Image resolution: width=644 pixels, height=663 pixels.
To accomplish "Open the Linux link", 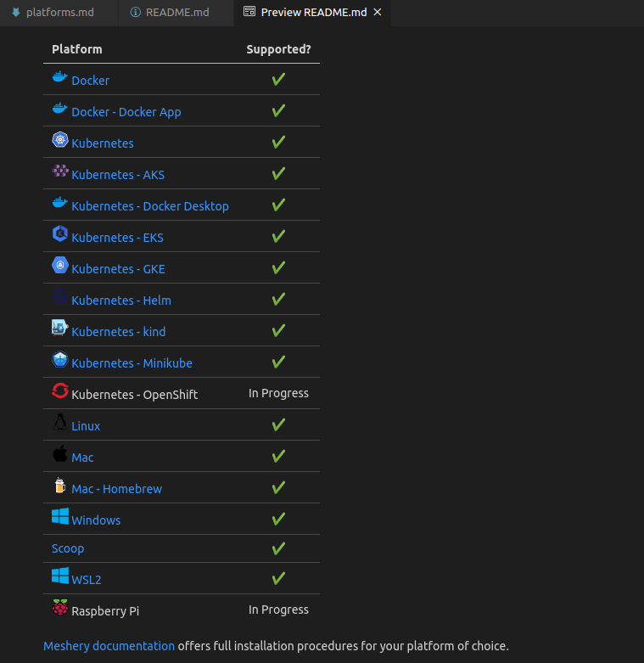I will click(86, 426).
